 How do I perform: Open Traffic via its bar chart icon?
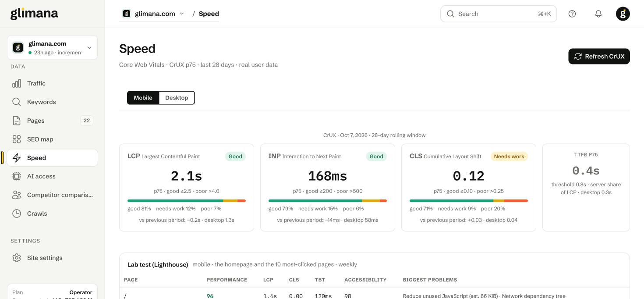click(x=17, y=83)
